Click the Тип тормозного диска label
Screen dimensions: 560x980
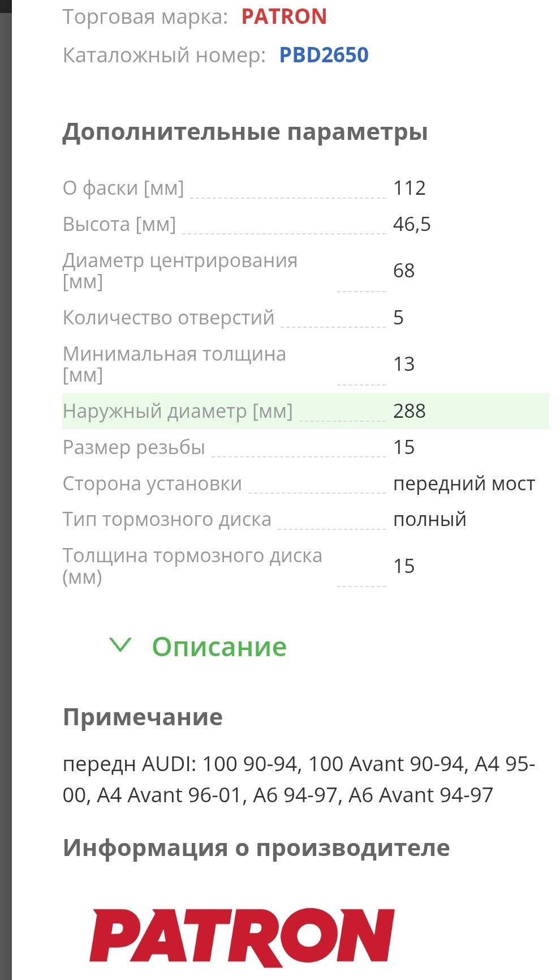click(167, 519)
